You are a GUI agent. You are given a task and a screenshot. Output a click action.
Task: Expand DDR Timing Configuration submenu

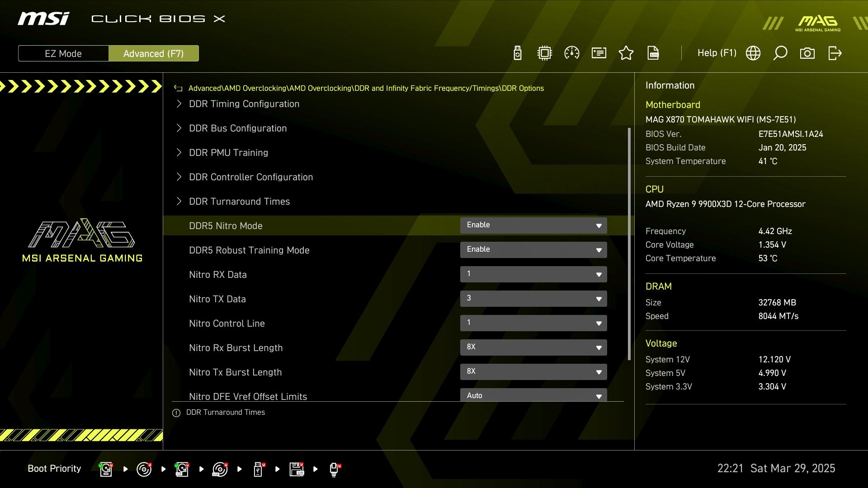tap(244, 104)
